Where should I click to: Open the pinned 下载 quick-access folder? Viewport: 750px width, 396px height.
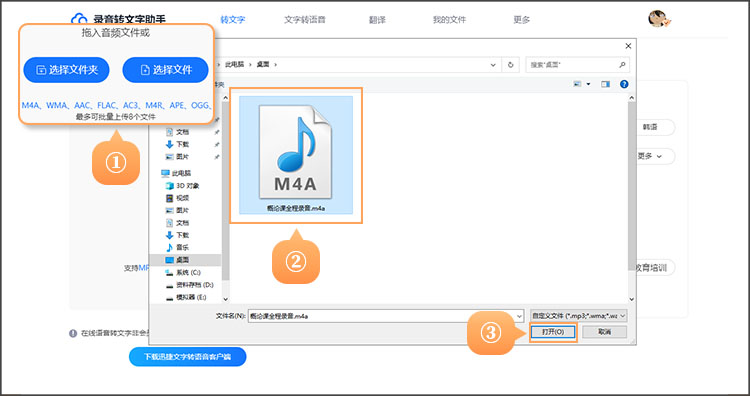click(x=177, y=144)
